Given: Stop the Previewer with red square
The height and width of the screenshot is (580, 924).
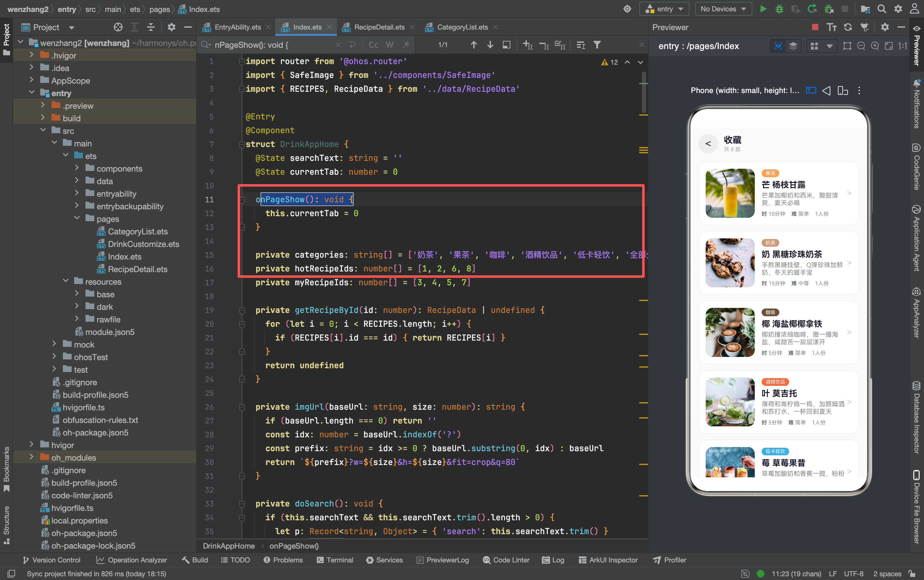Looking at the screenshot, I should click(815, 27).
